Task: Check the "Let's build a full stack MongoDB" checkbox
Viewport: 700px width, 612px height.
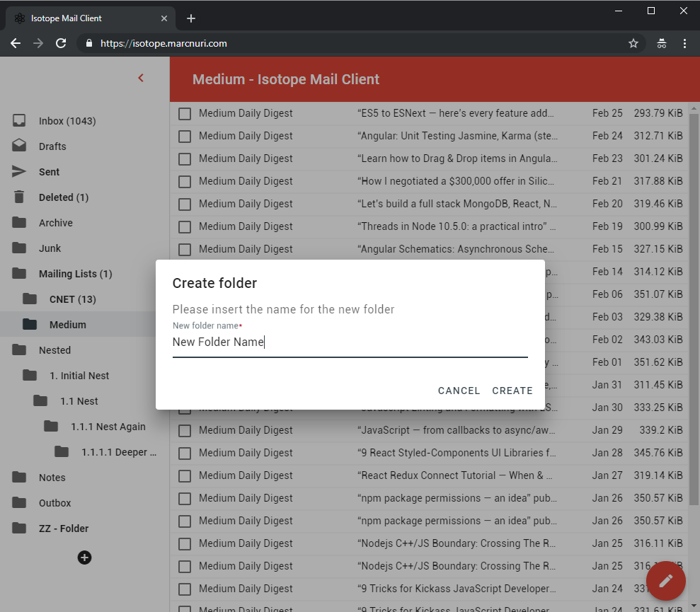Action: click(x=184, y=204)
